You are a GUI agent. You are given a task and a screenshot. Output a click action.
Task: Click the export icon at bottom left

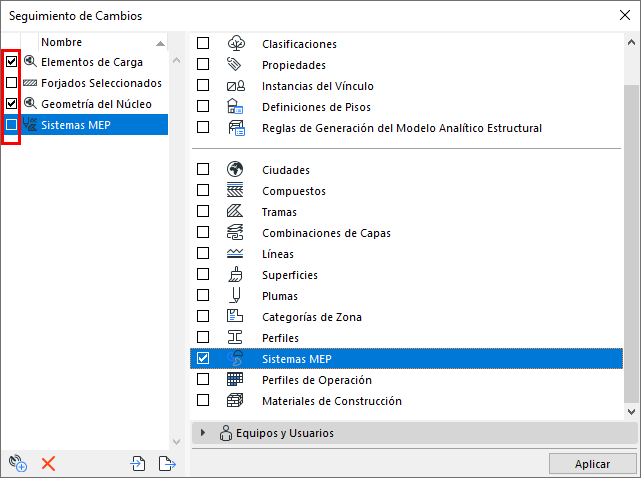[166, 463]
